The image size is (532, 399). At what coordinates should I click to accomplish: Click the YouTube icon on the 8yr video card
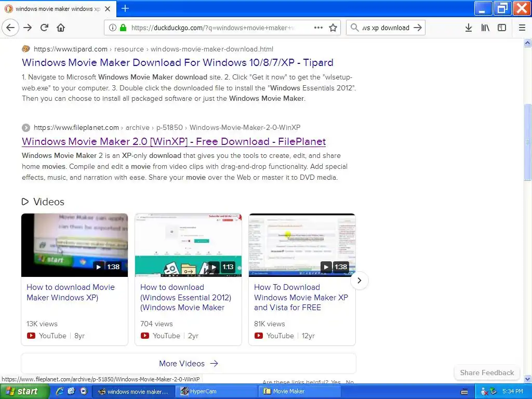pyautogui.click(x=31, y=336)
